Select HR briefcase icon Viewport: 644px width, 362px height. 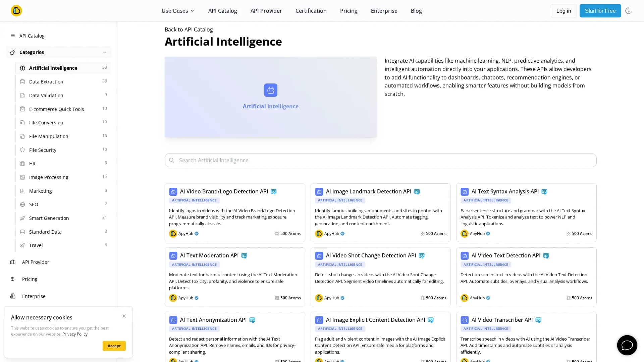22,164
